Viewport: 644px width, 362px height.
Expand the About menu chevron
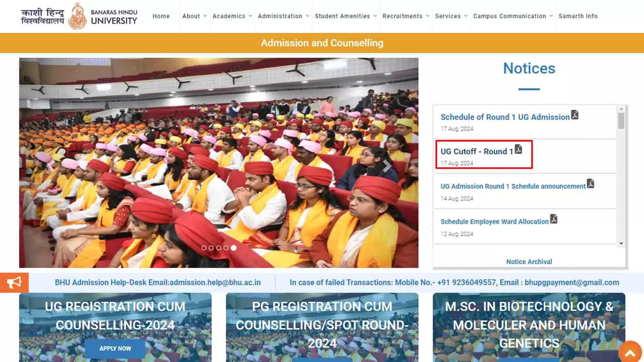click(x=205, y=16)
